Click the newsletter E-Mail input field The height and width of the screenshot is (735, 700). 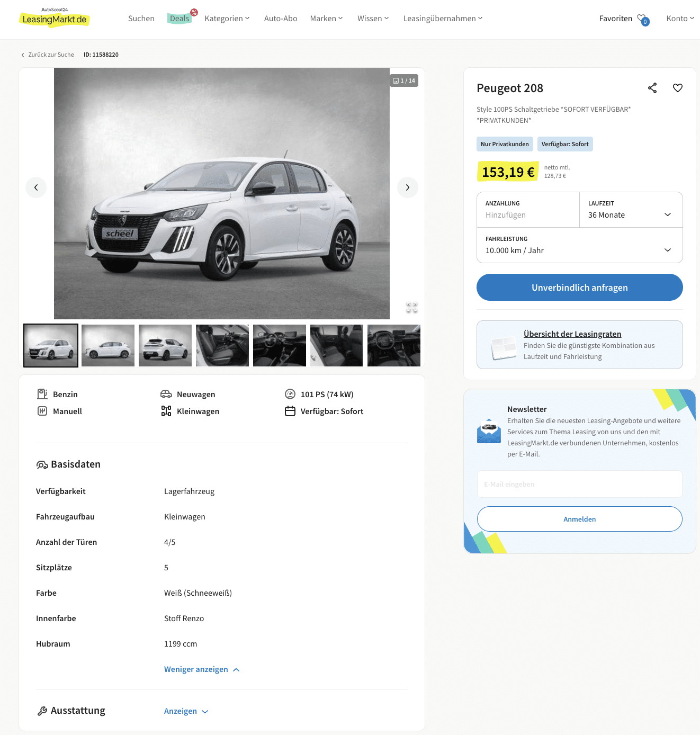[580, 484]
